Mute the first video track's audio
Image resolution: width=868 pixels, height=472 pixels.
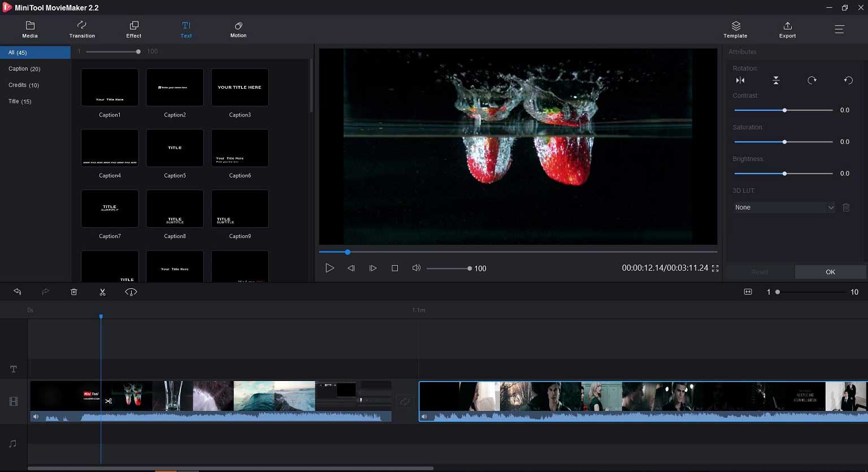tap(36, 416)
